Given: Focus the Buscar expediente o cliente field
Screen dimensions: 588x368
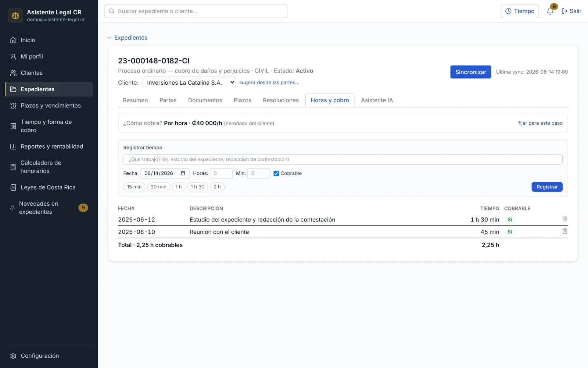Looking at the screenshot, I should coord(196,11).
